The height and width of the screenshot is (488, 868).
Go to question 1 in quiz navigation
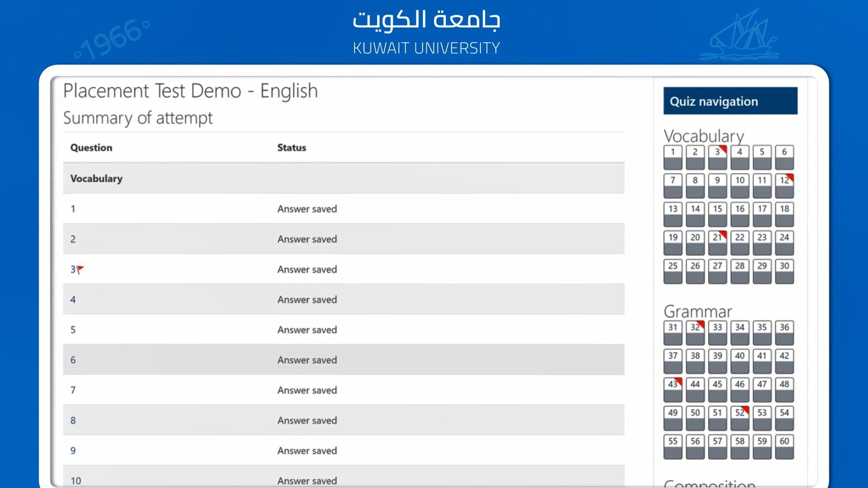[x=673, y=157]
